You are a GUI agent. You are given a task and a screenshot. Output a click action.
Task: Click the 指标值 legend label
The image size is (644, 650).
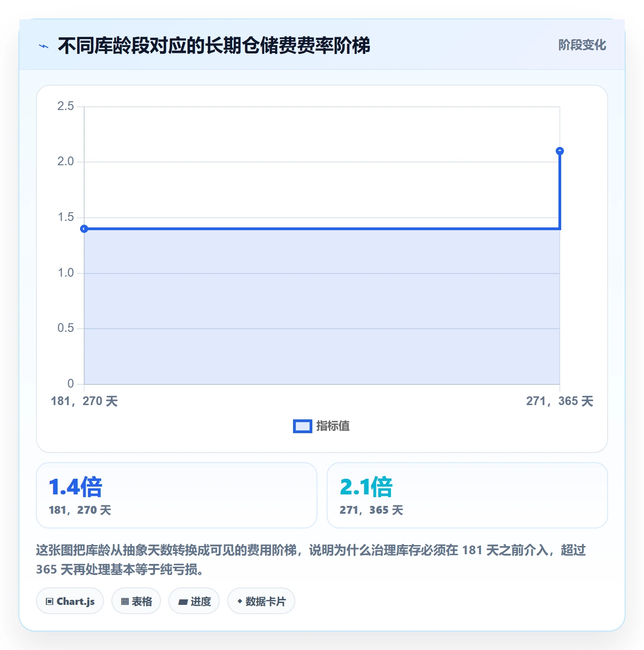[x=333, y=426]
